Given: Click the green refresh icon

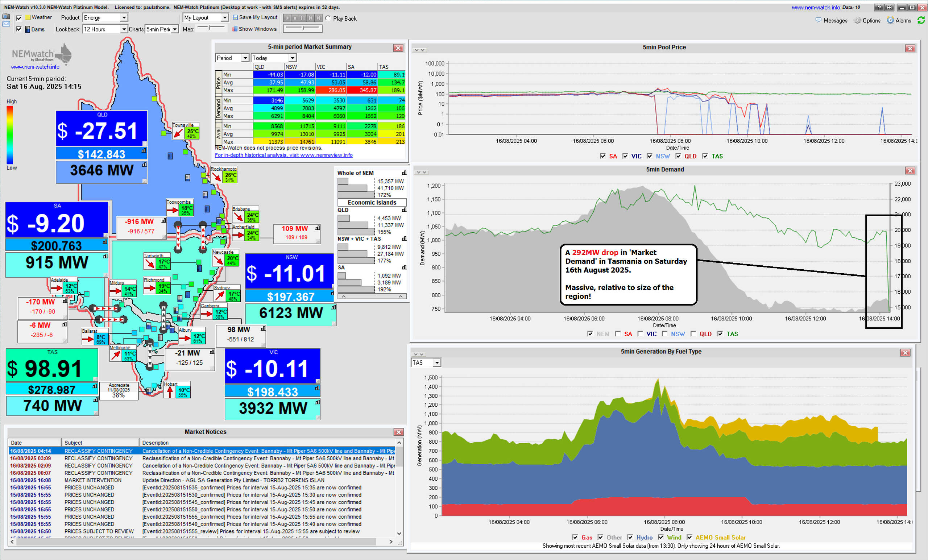Looking at the screenshot, I should pos(921,20).
